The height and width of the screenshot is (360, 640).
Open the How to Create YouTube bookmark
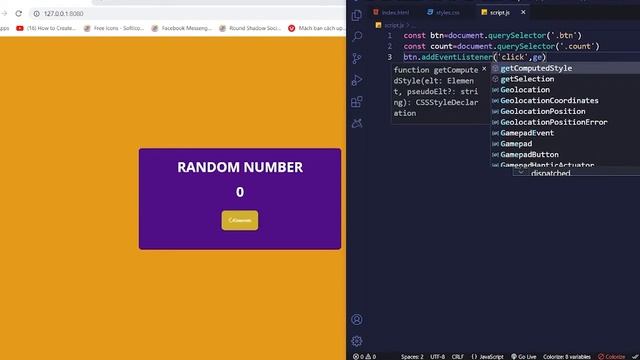[46, 28]
